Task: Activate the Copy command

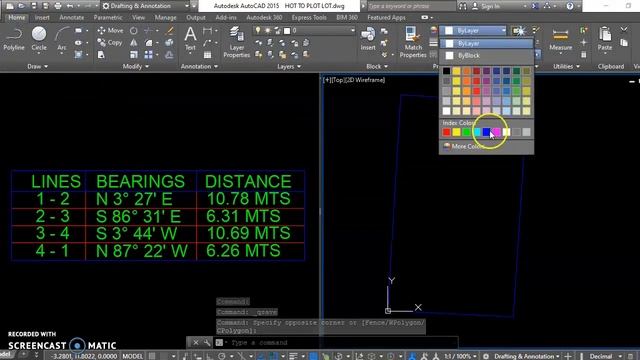Action: click(110, 42)
